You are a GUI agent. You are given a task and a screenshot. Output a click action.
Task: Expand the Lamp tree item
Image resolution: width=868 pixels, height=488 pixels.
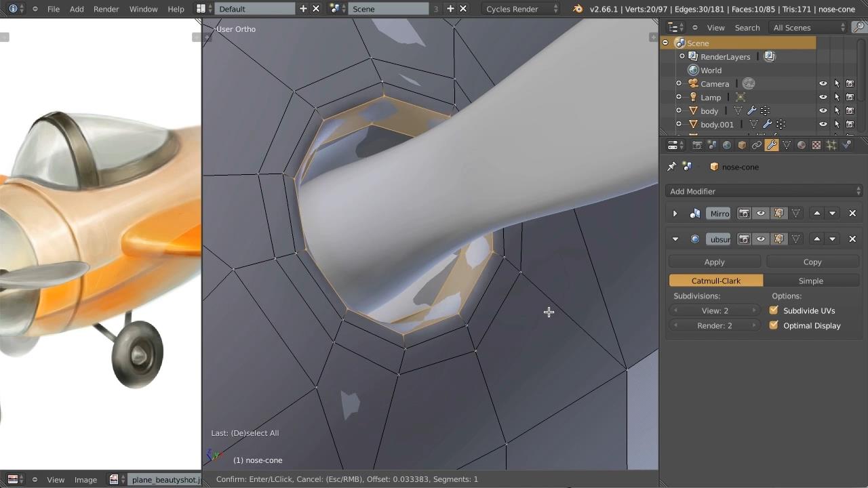pyautogui.click(x=679, y=97)
